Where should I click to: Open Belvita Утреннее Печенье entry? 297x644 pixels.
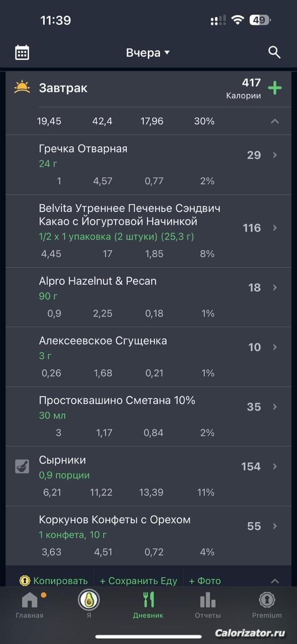pyautogui.click(x=148, y=231)
